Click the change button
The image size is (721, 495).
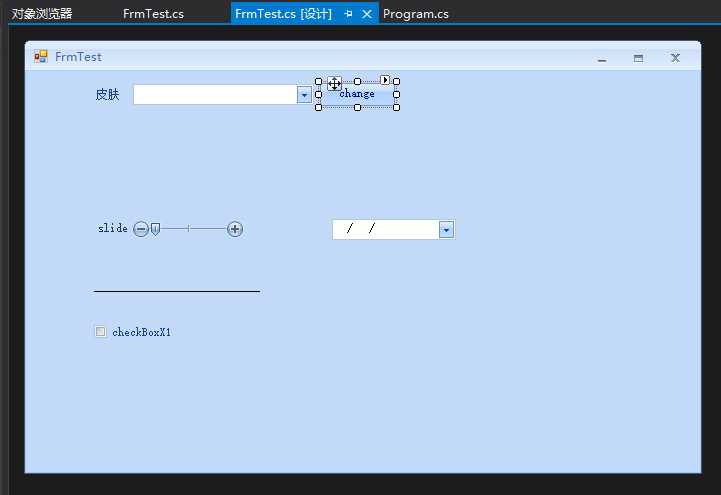click(x=357, y=94)
